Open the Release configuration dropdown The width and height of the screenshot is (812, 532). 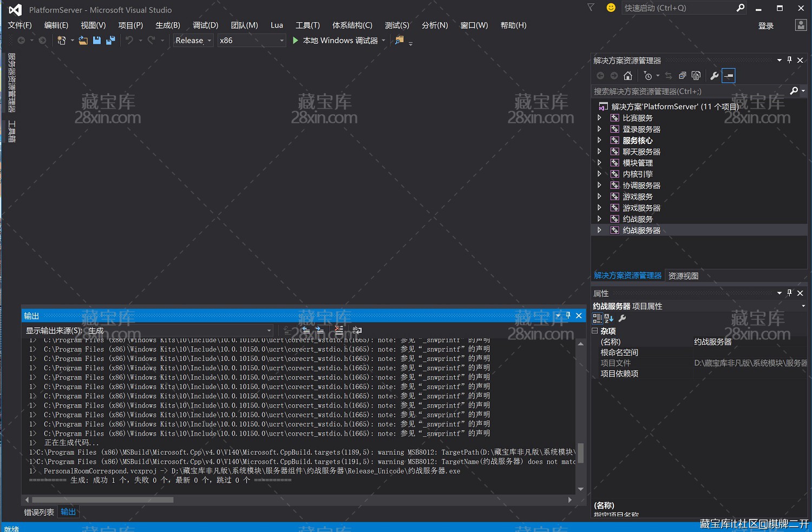coord(193,41)
